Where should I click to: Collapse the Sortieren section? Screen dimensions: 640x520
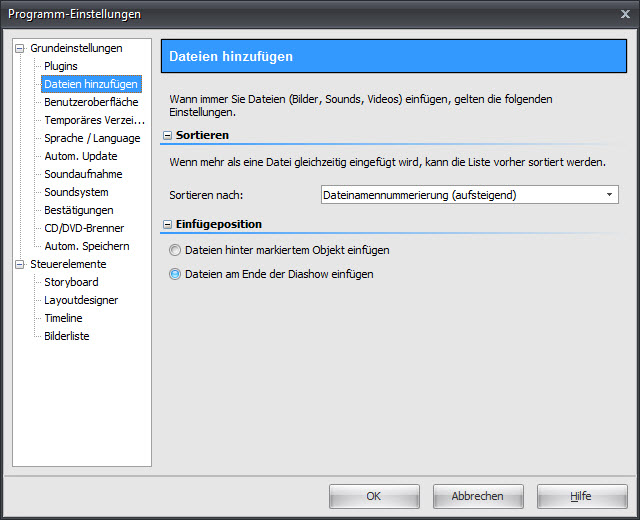[167, 134]
